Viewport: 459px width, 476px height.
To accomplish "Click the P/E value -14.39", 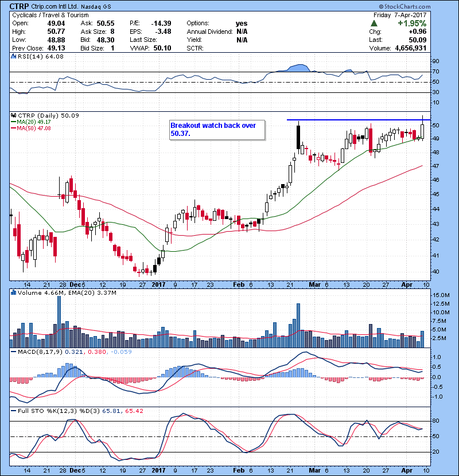I will tap(161, 24).
